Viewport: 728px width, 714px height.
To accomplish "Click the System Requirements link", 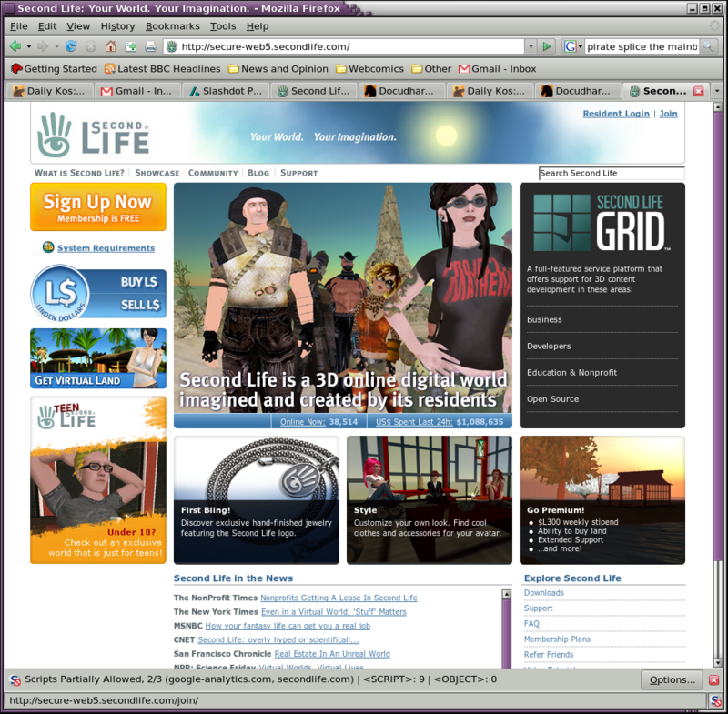I will tap(106, 248).
